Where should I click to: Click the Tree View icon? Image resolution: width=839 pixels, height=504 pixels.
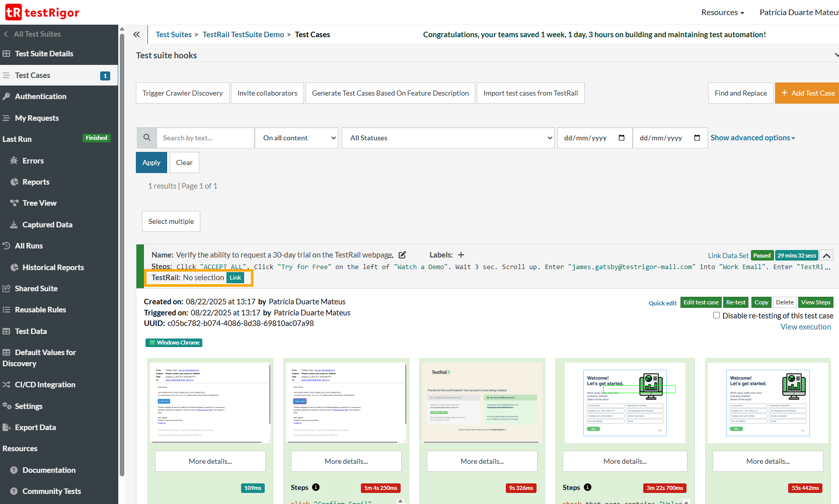click(x=14, y=203)
